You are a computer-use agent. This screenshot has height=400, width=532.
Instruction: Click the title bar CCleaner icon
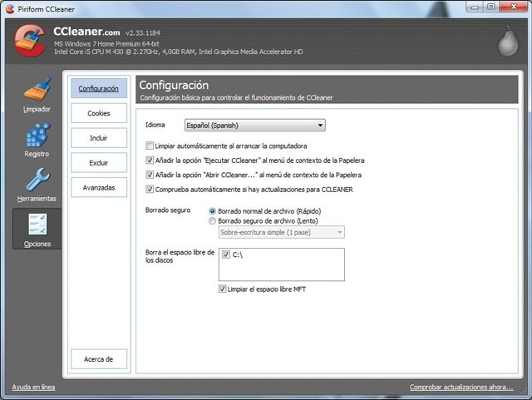[10, 9]
